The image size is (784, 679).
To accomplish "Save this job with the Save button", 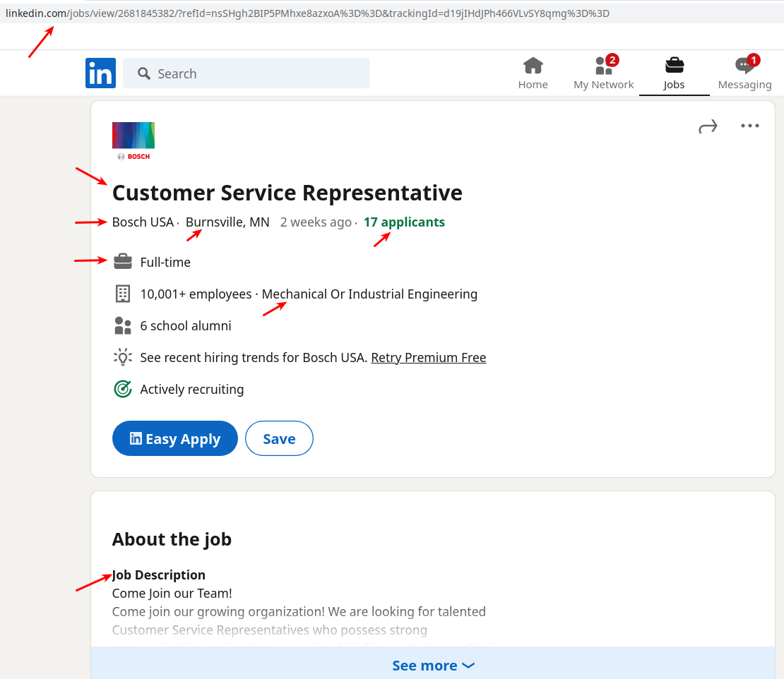I will pos(279,438).
